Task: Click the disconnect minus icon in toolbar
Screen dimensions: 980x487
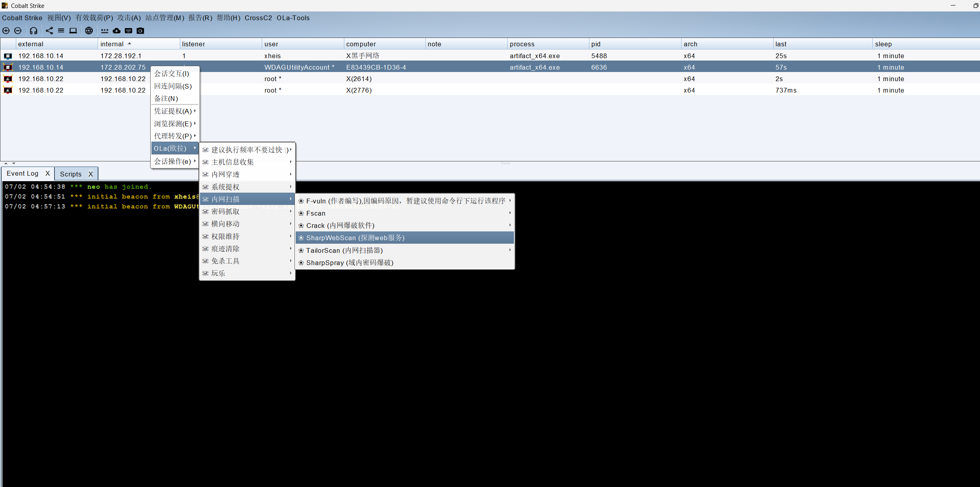Action: 18,30
